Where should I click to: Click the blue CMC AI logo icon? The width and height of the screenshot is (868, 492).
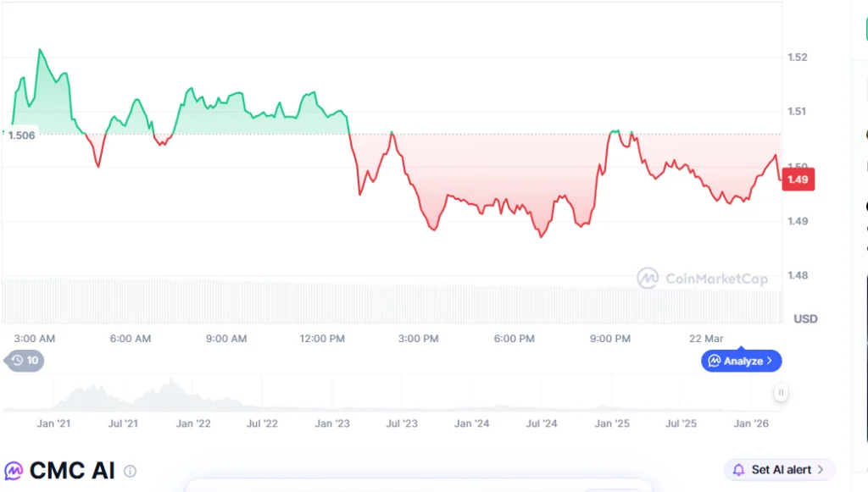[14, 470]
